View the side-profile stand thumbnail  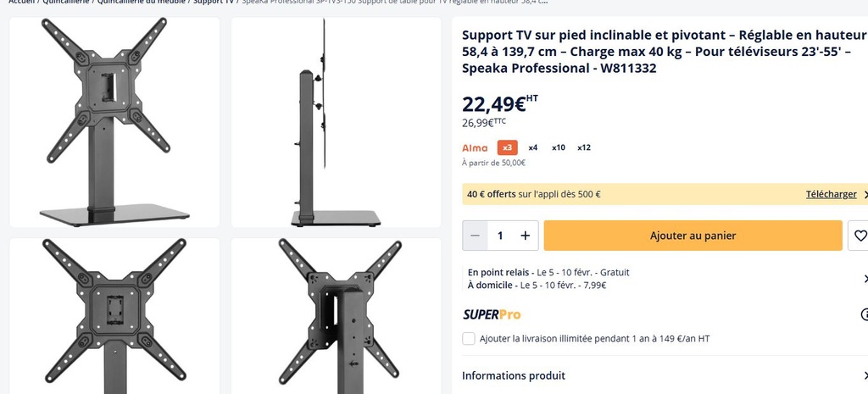point(336,122)
